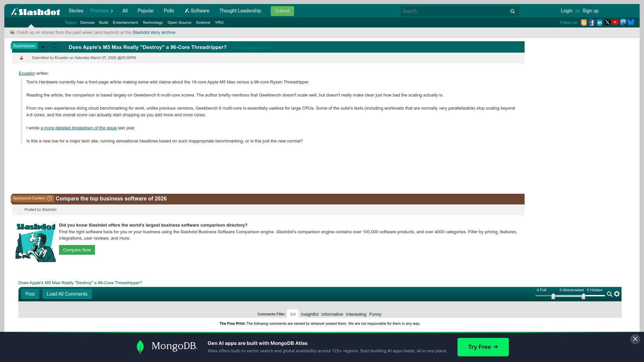Open the Stories section
This screenshot has width=644, height=362.
pos(76,11)
